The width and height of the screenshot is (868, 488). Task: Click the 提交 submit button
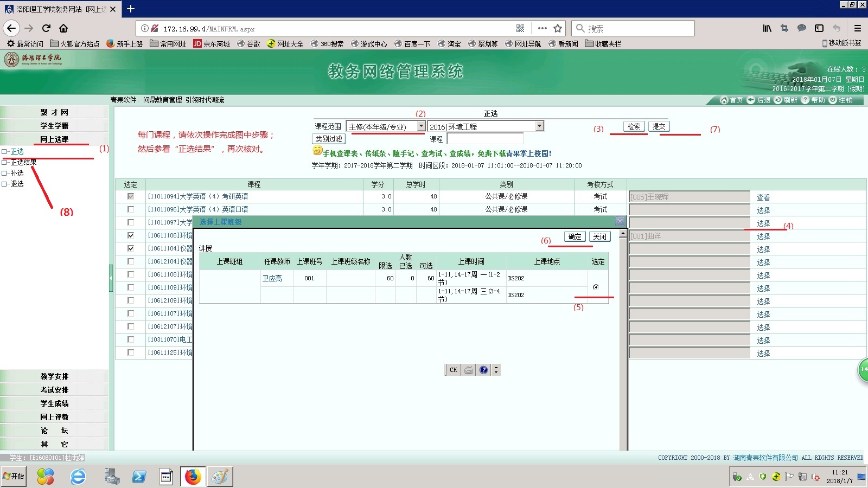pos(659,126)
